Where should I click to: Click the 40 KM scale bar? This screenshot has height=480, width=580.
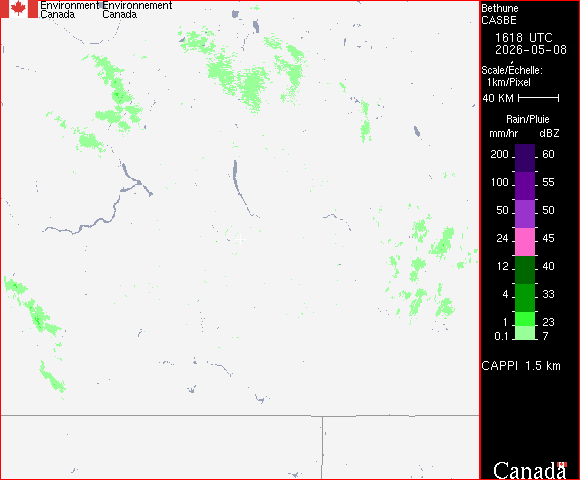coord(539,98)
